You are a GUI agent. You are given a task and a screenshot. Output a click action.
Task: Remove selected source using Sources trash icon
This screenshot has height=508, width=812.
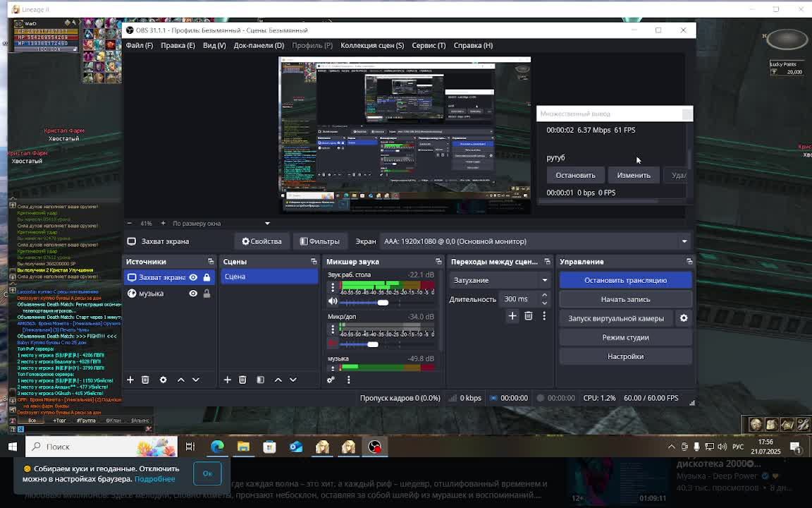coord(145,380)
